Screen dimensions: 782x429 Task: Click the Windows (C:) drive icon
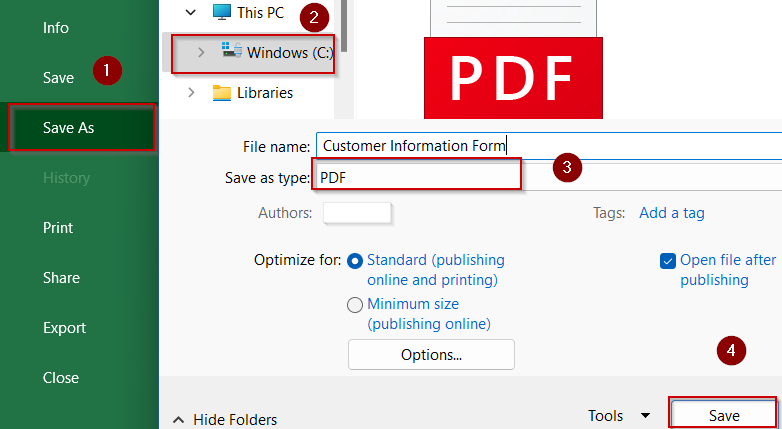click(232, 50)
